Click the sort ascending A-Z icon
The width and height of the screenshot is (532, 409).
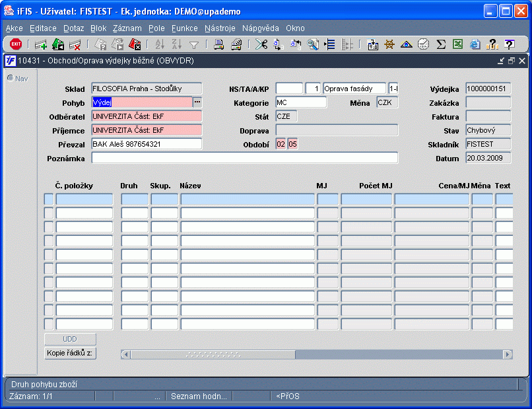pos(160,44)
